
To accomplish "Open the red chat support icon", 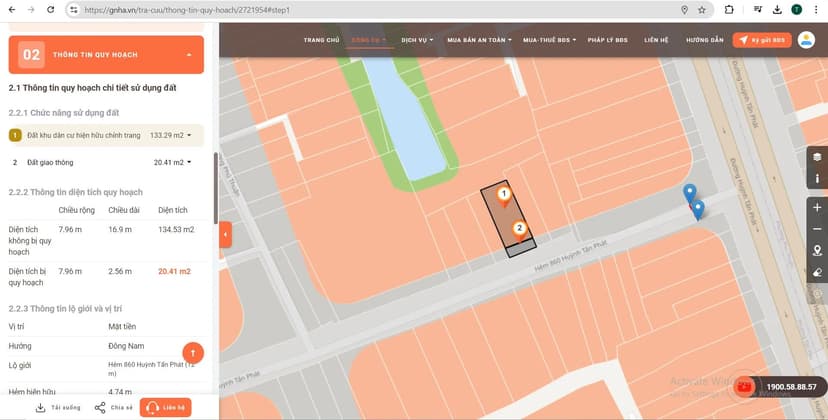I will 745,387.
